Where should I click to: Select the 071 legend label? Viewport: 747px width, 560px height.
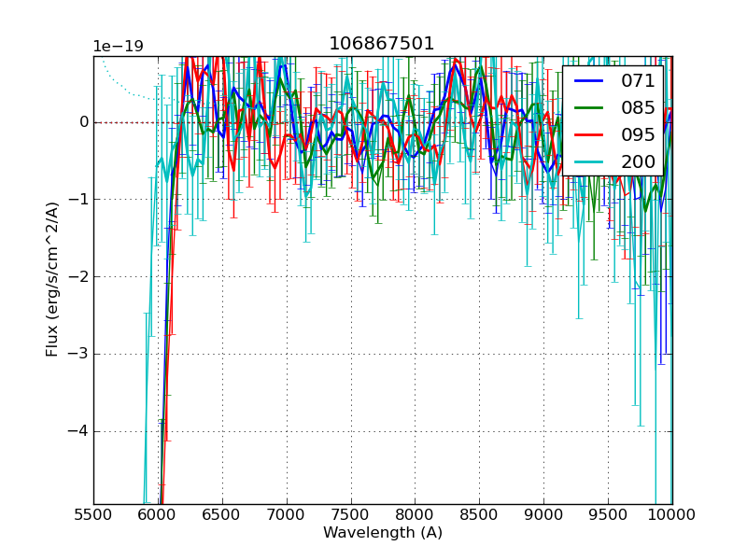coord(638,81)
